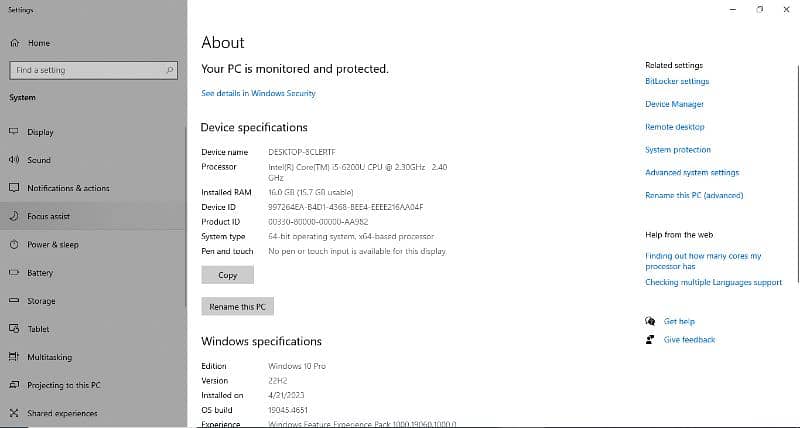The image size is (800, 428).
Task: Open Display settings via monitor icon
Action: tap(14, 132)
